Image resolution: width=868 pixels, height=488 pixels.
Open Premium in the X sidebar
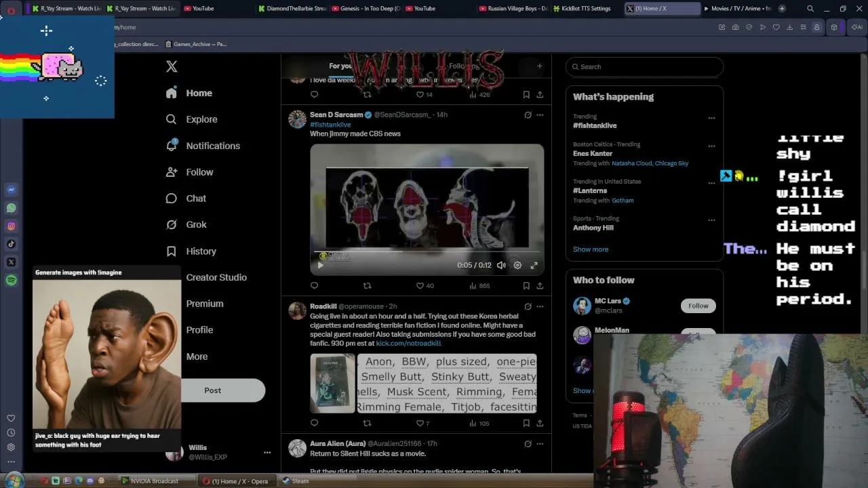coord(204,304)
